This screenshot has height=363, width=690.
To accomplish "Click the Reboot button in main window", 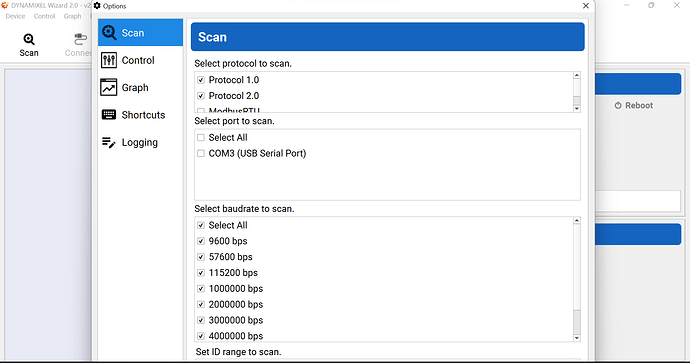I will 634,106.
